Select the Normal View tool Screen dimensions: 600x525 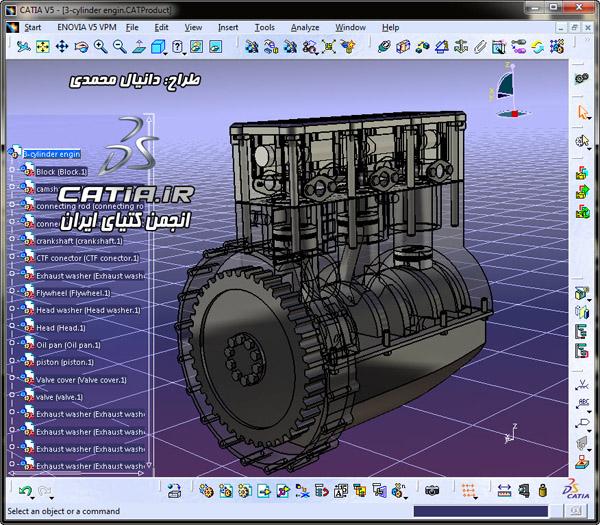(139, 47)
